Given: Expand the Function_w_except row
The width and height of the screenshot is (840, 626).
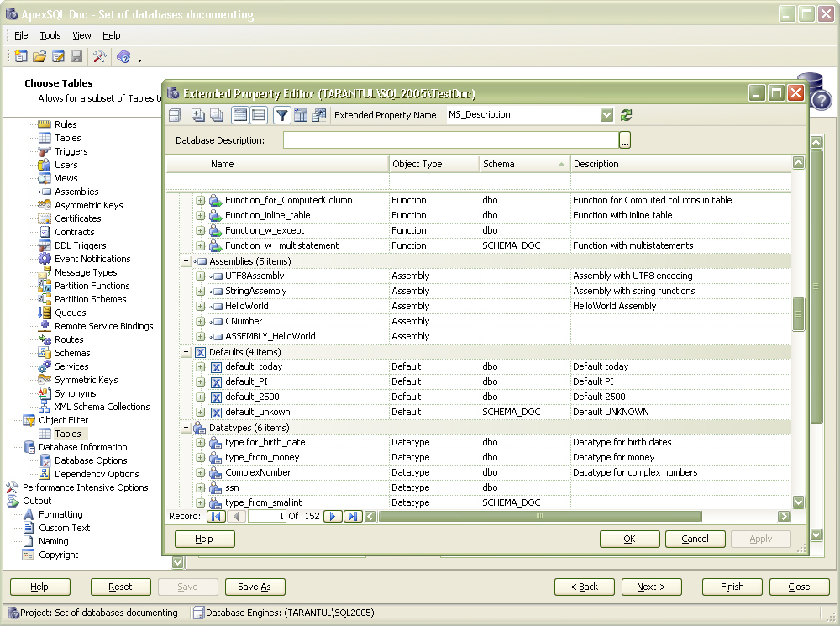Looking at the screenshot, I should (201, 230).
